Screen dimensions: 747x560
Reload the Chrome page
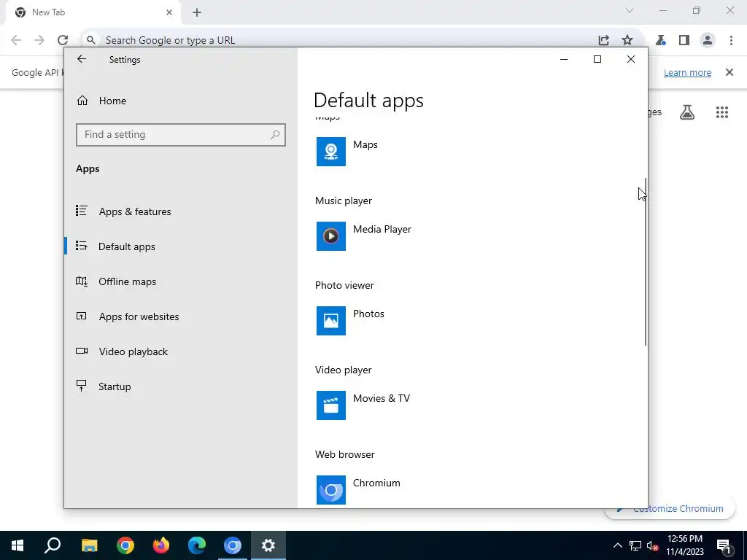click(63, 40)
